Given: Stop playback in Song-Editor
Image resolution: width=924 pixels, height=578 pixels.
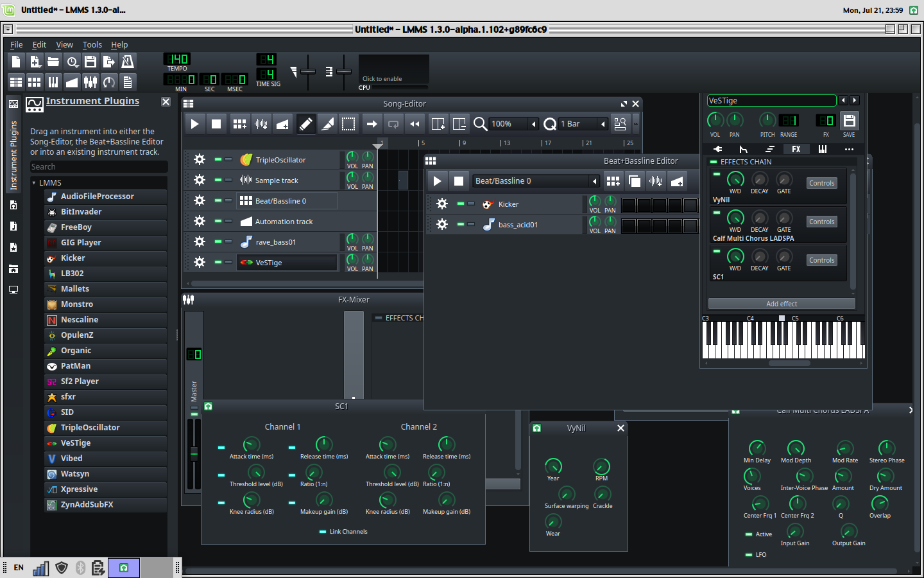Looking at the screenshot, I should [x=216, y=124].
